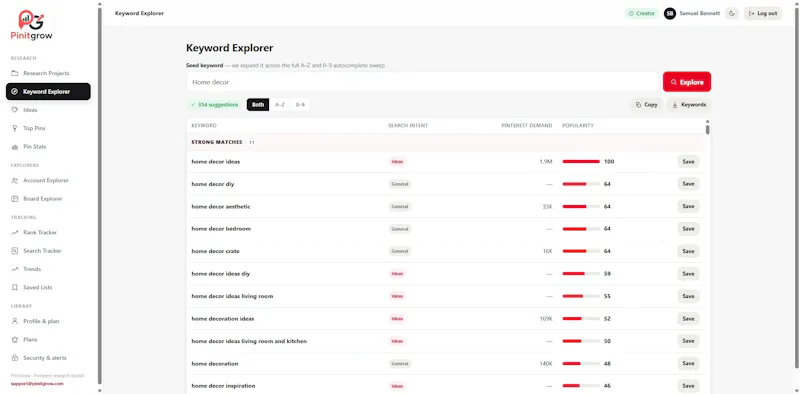Click 169K demand value

click(x=545, y=318)
